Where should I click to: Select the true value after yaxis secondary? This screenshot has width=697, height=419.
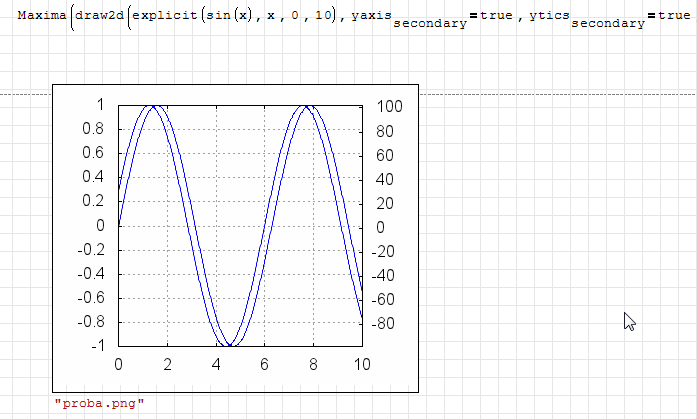coord(496,17)
